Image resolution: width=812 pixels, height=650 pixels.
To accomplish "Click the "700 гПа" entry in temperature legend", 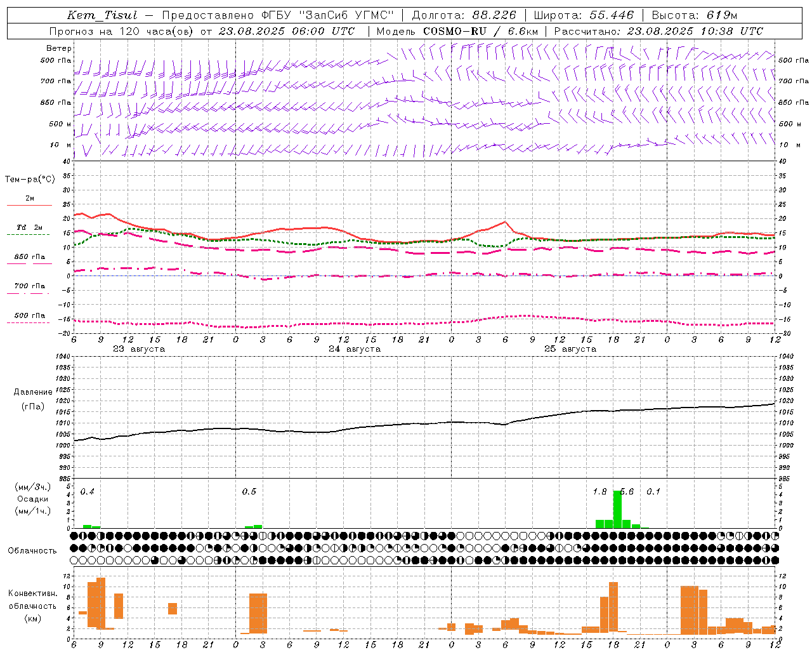I will [30, 286].
